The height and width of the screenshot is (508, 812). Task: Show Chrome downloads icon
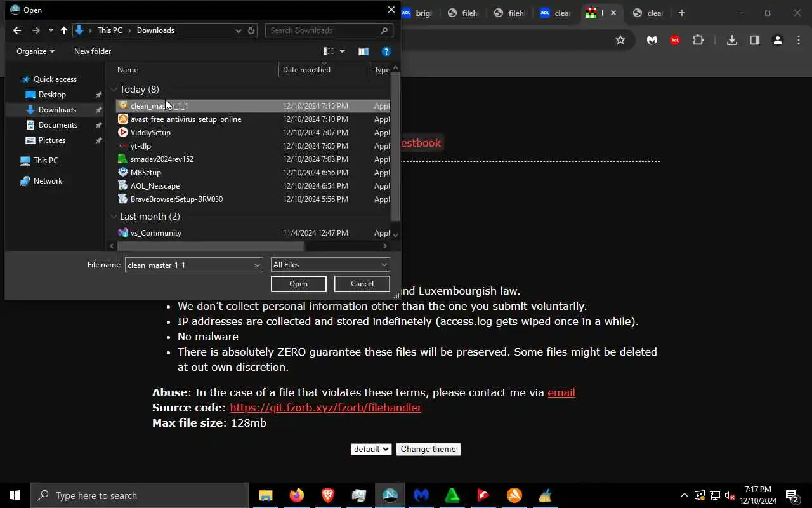(732, 40)
